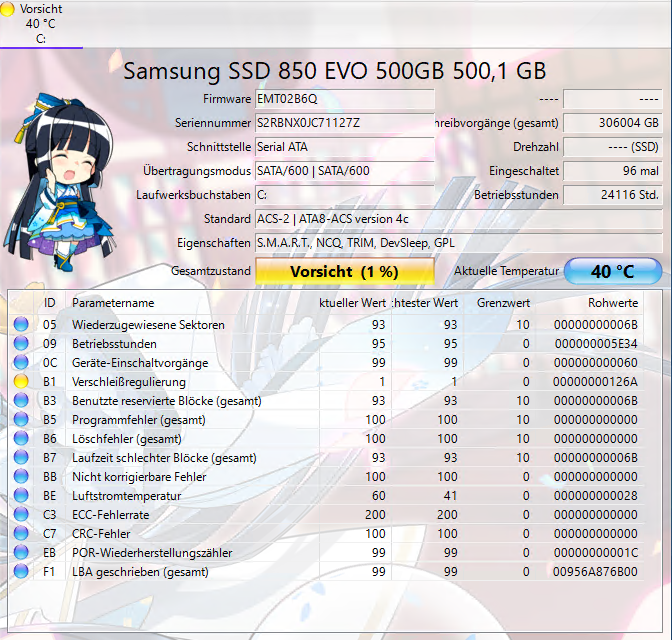Click the Aktueller Wert column header
The width and height of the screenshot is (672, 640).
(x=354, y=303)
